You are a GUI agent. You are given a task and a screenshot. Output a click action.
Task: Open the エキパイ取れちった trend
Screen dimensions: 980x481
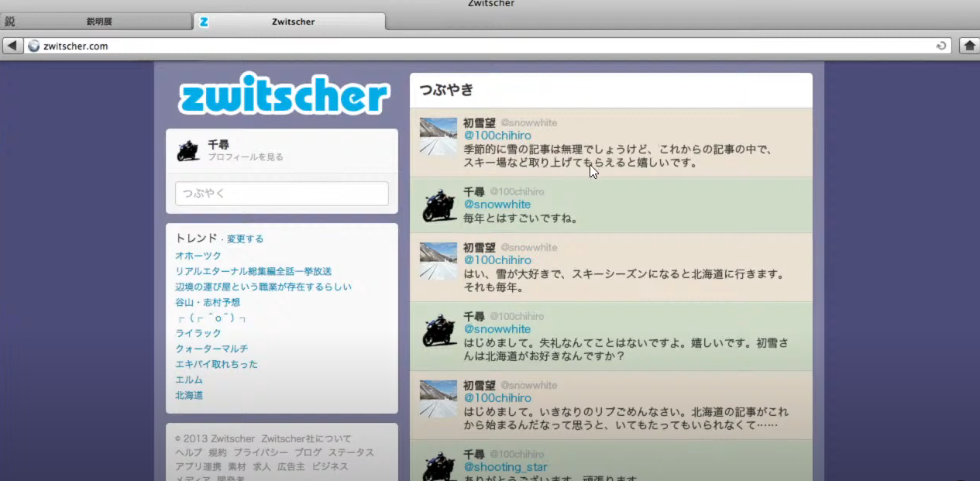tap(216, 364)
